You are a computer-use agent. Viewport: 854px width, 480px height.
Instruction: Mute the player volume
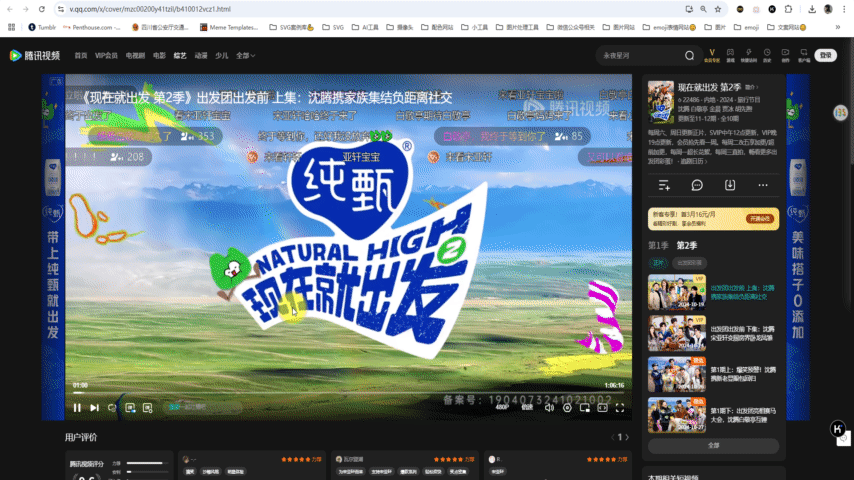tap(549, 408)
